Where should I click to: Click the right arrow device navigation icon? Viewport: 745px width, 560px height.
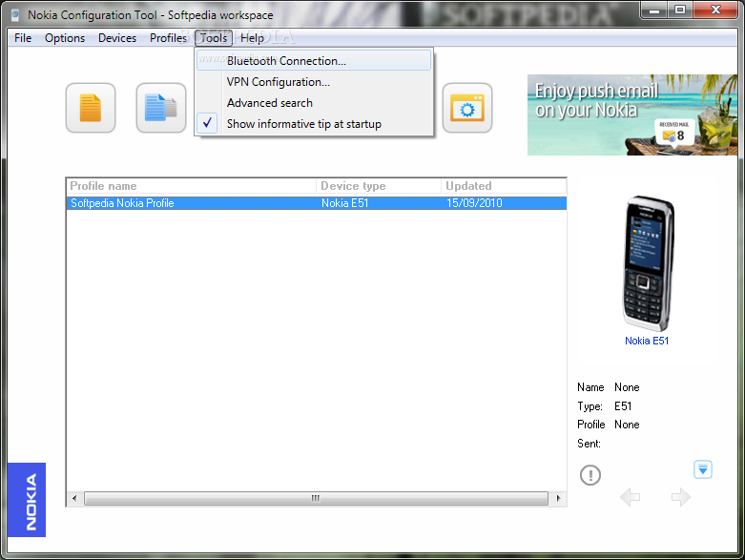coord(681,497)
